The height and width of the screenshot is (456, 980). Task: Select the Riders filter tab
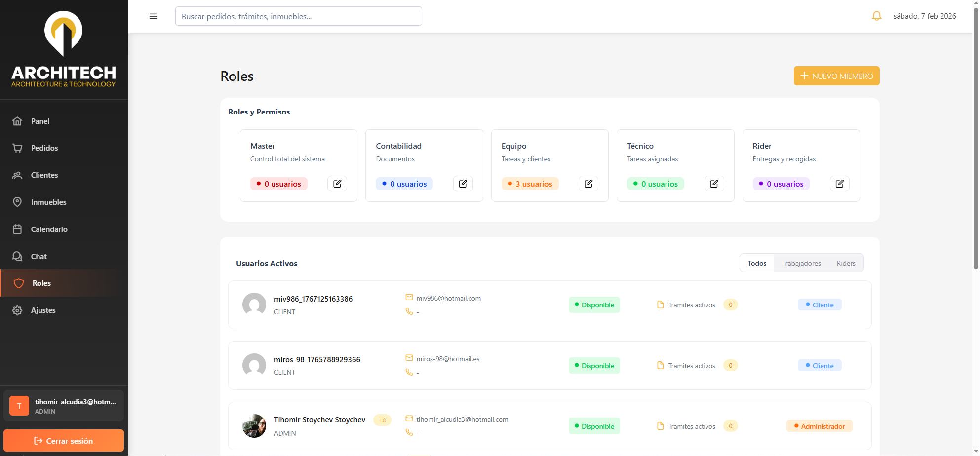click(x=846, y=263)
